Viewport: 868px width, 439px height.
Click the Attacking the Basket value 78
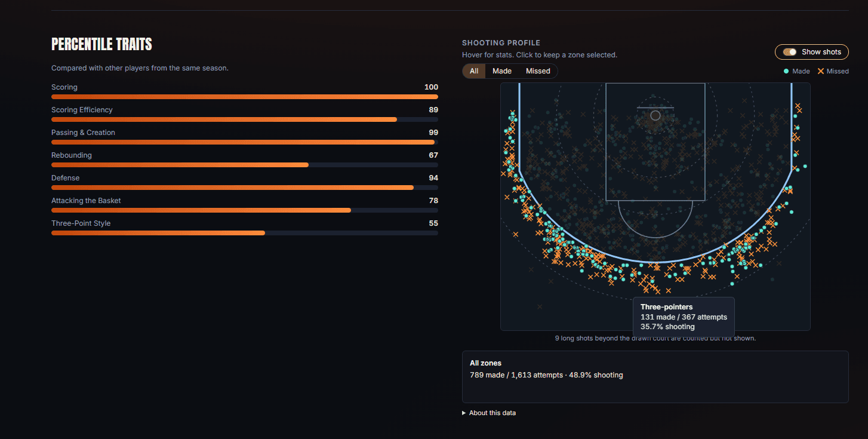pos(433,201)
